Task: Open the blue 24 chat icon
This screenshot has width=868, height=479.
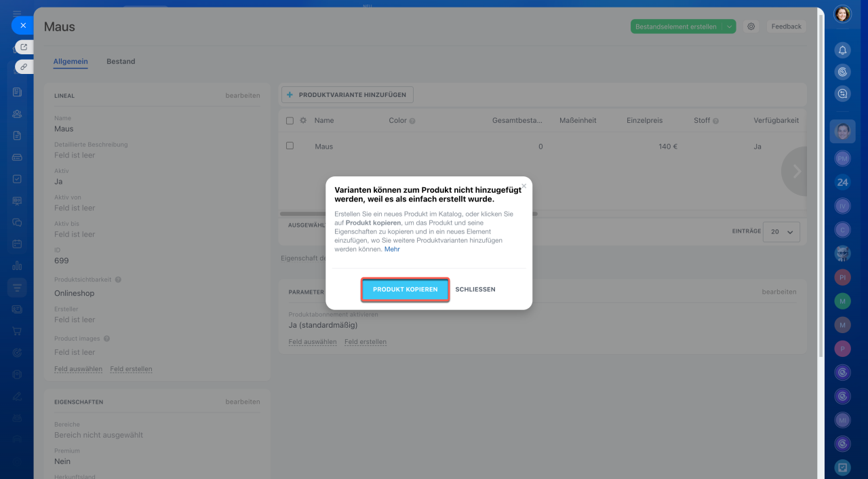Action: coord(842,182)
